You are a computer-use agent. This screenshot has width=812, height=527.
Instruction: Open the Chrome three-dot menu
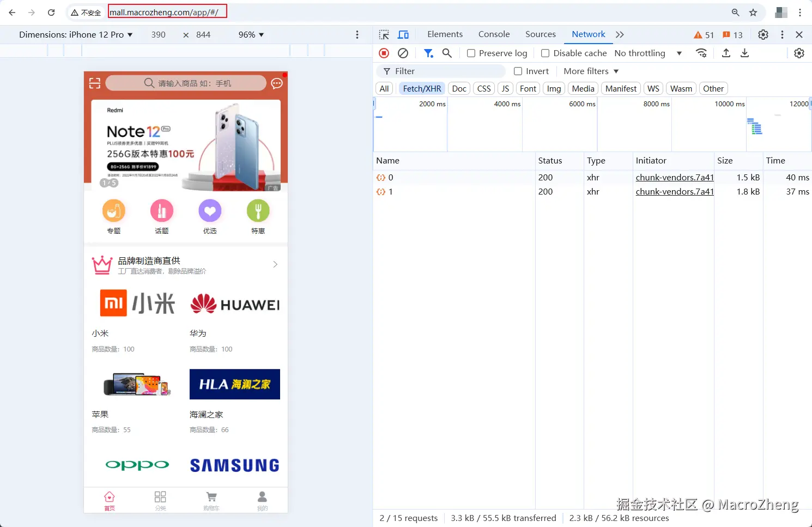pos(800,13)
